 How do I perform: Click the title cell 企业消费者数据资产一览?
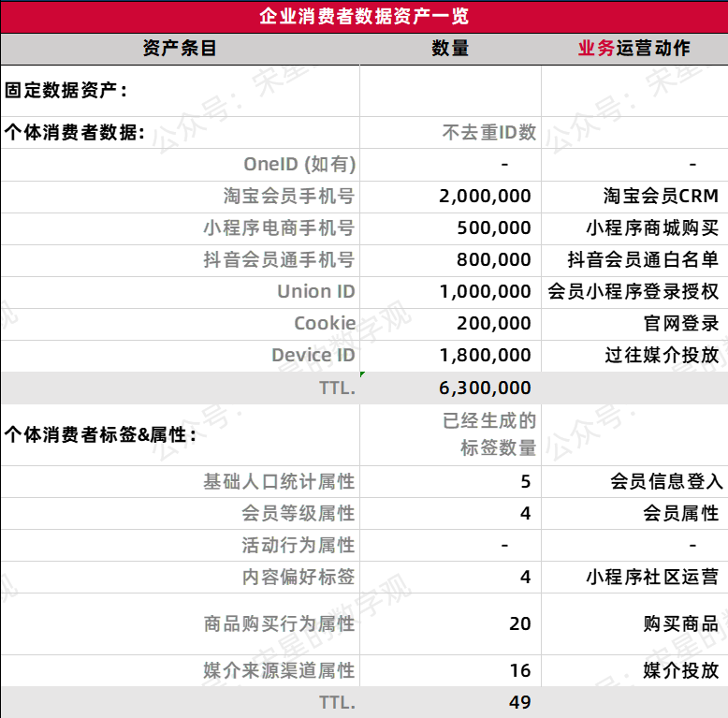click(x=364, y=16)
